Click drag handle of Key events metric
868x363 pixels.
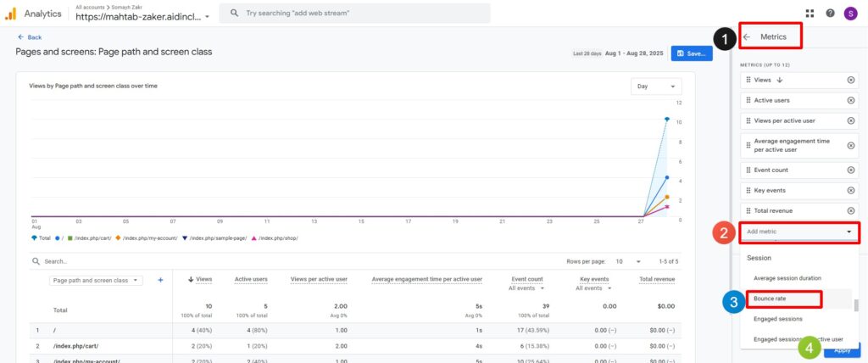[748, 190]
